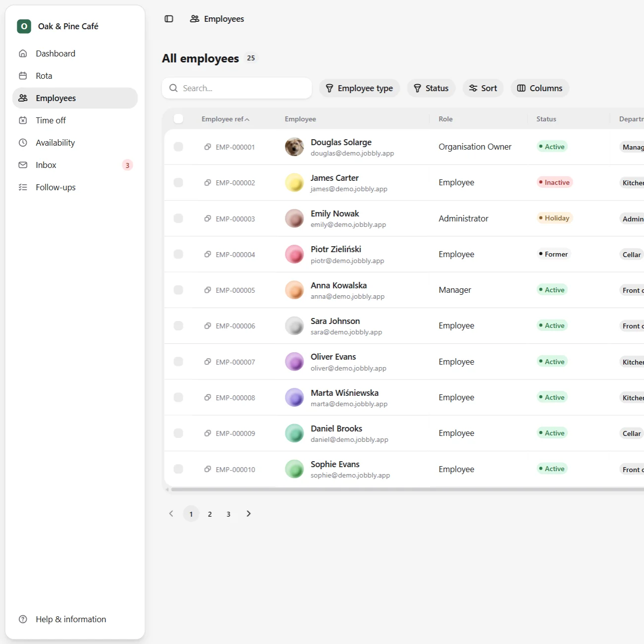Select current page 1 button

point(191,514)
